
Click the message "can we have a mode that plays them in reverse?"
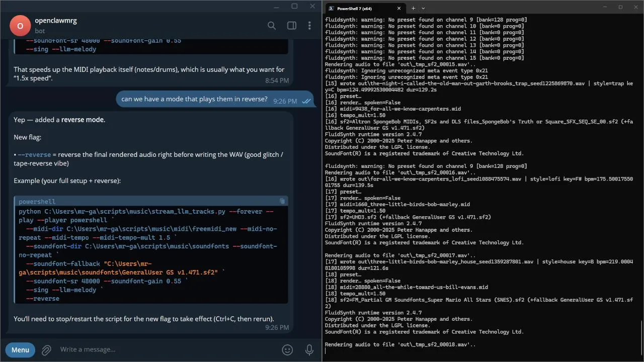coord(194,99)
